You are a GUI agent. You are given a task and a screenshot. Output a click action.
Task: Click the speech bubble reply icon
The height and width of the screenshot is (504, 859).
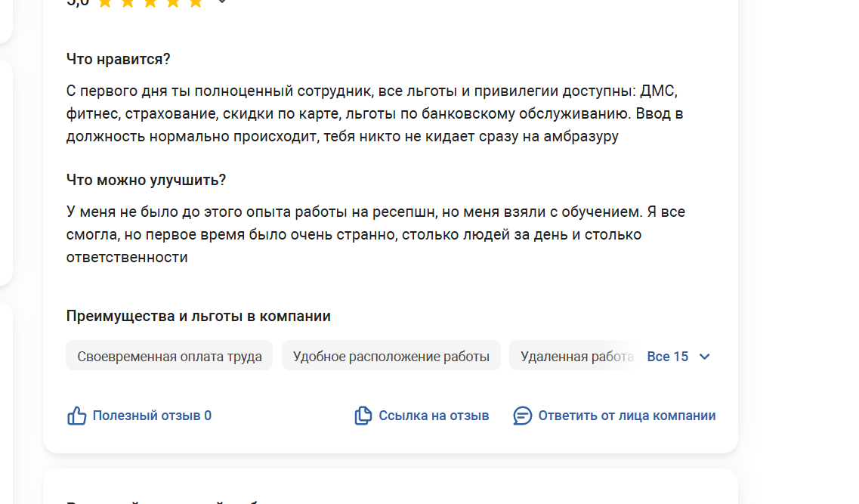coord(522,416)
